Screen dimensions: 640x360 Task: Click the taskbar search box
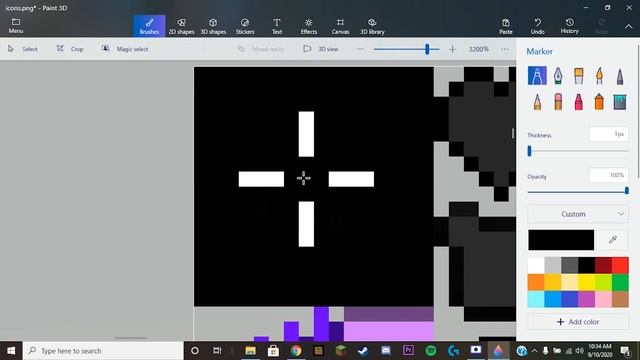tap(103, 351)
